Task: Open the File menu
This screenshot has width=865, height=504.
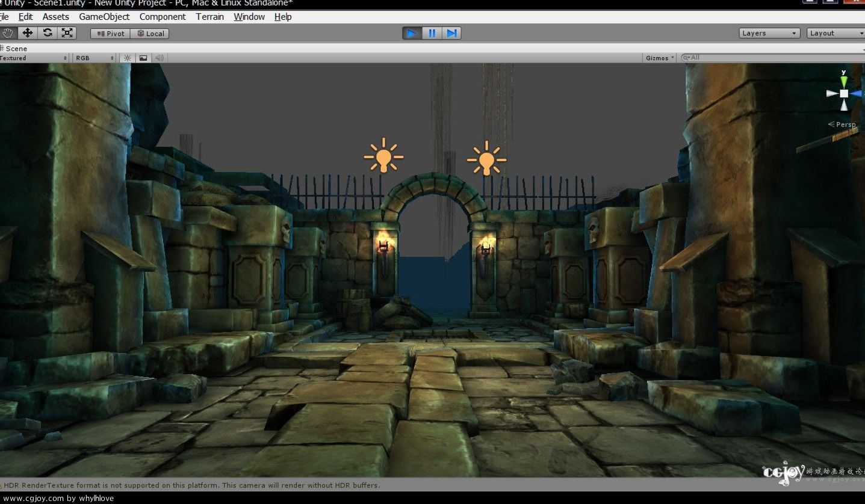Action: tap(4, 17)
